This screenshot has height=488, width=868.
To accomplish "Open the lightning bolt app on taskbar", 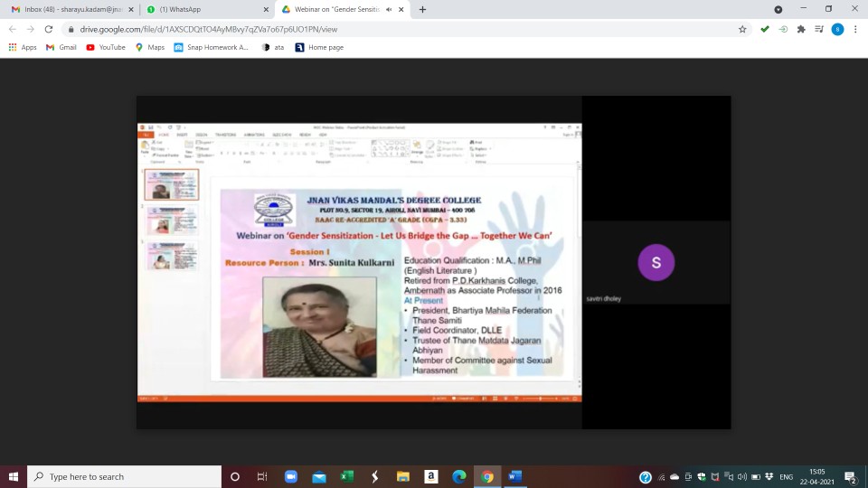I will 374,476.
